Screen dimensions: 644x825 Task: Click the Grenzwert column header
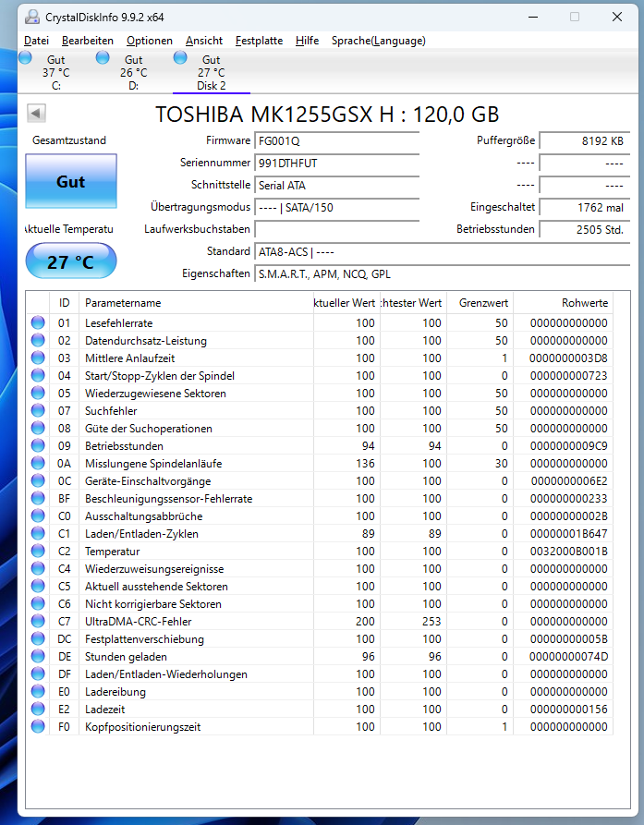[480, 303]
